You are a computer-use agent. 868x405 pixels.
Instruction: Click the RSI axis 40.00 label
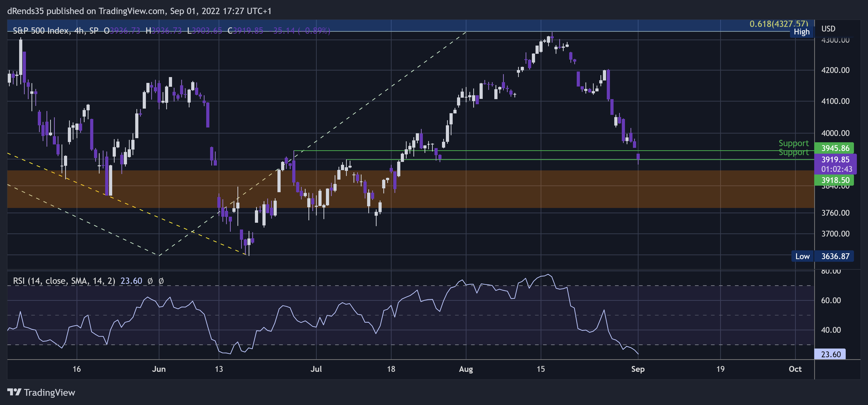coord(831,330)
